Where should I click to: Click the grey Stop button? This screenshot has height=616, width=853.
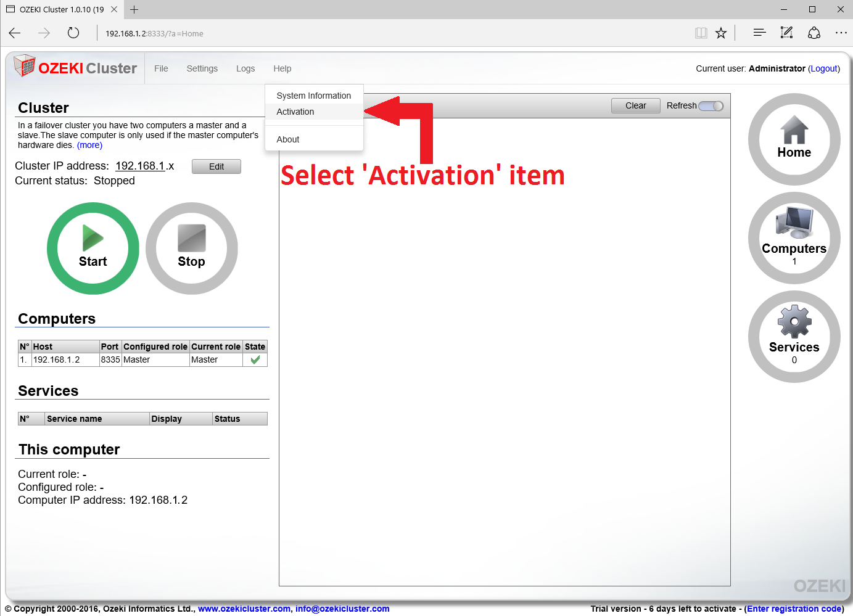(x=192, y=248)
